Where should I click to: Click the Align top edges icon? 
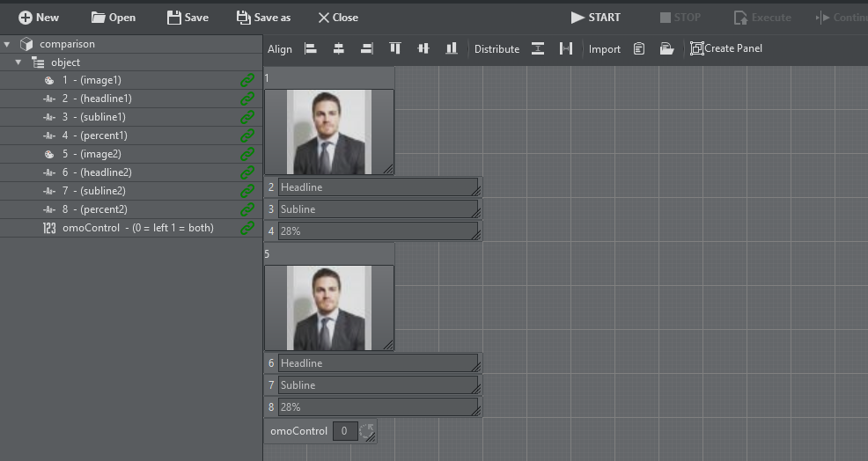coord(395,49)
